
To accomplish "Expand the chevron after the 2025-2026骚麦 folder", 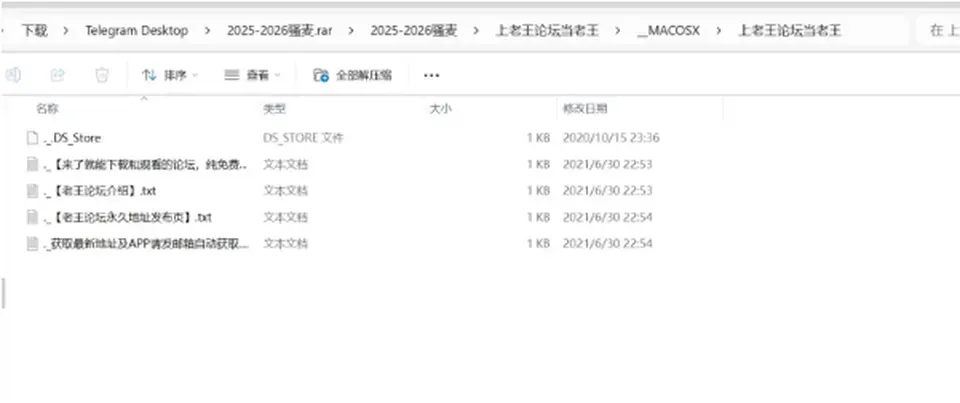I will pos(476,31).
